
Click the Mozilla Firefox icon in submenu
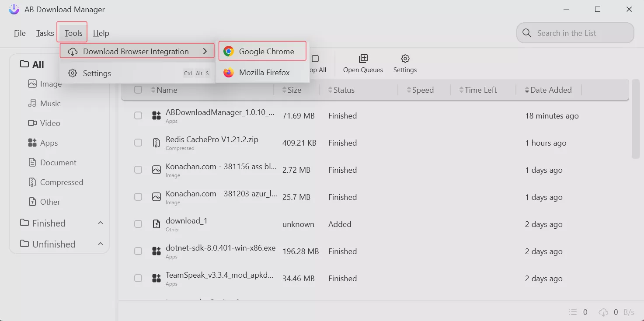(228, 73)
